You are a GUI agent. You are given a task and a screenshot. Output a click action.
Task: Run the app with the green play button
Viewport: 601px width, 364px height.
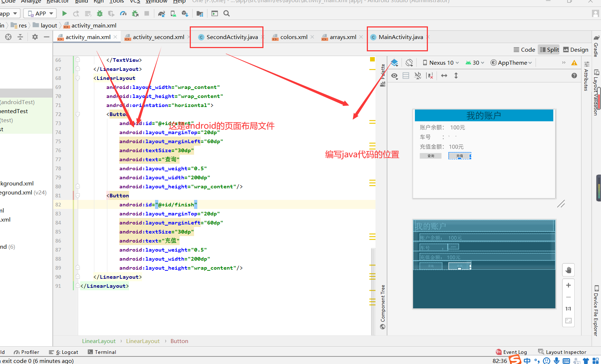[x=64, y=13]
